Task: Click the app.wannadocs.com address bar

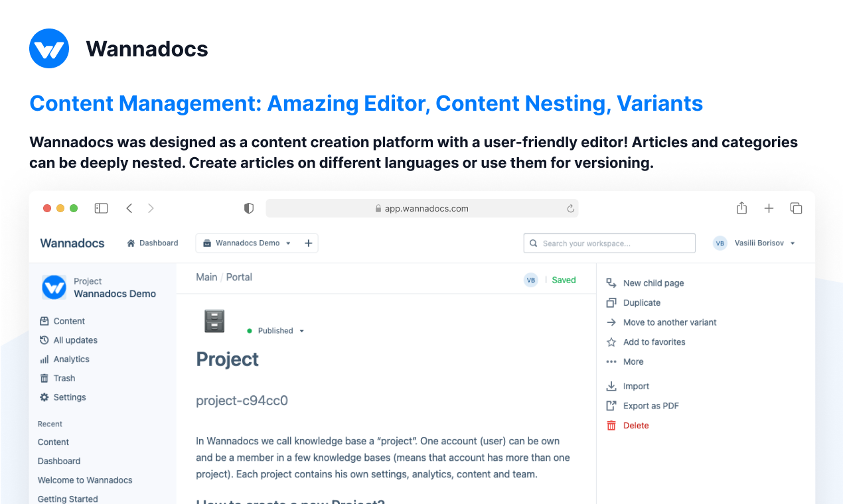Action: pyautogui.click(x=422, y=208)
